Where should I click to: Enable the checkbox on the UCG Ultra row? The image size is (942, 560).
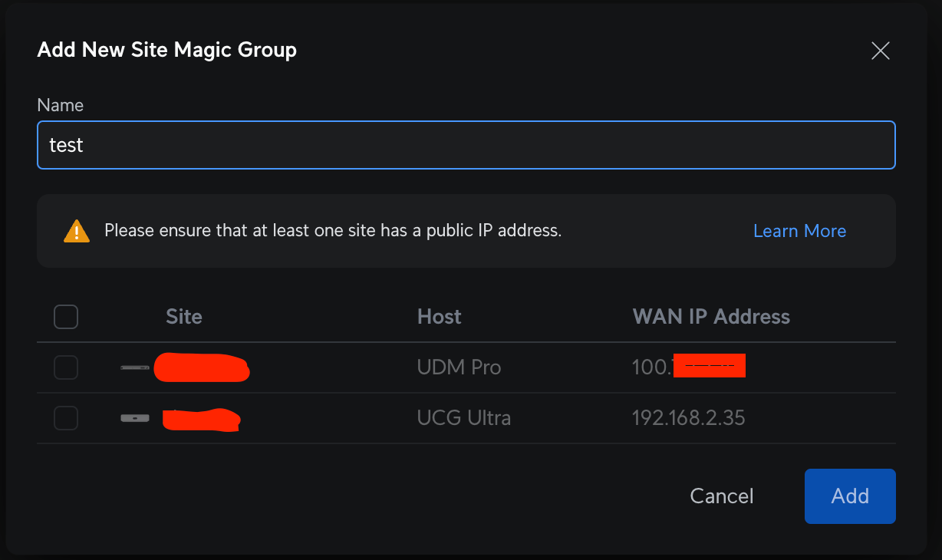pyautogui.click(x=66, y=418)
